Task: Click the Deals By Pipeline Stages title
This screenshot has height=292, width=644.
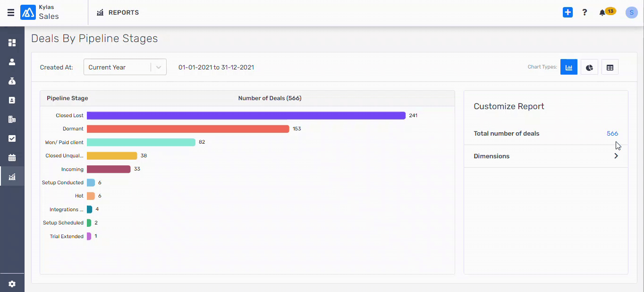Action: [94, 39]
